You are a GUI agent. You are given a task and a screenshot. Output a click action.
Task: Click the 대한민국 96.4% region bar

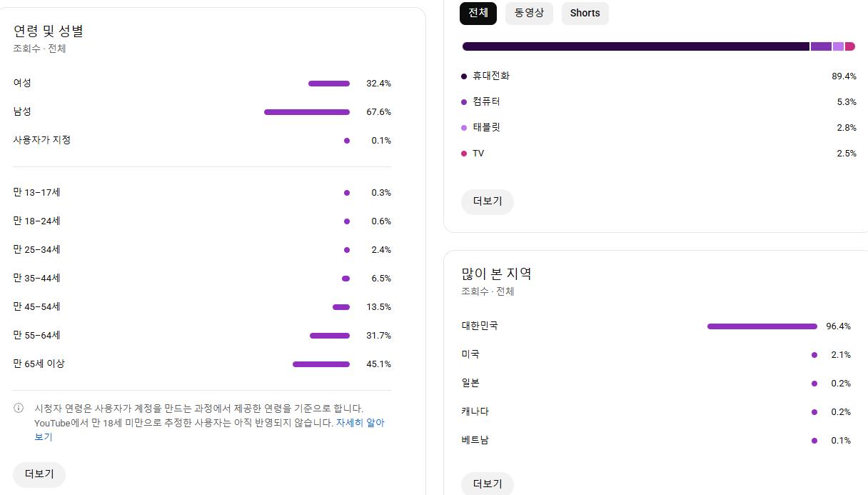point(762,326)
